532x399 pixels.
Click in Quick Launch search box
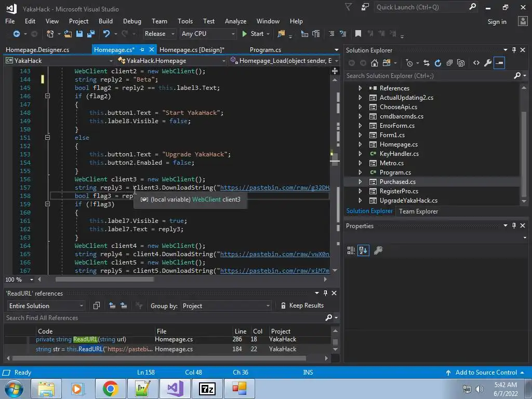(x=421, y=7)
